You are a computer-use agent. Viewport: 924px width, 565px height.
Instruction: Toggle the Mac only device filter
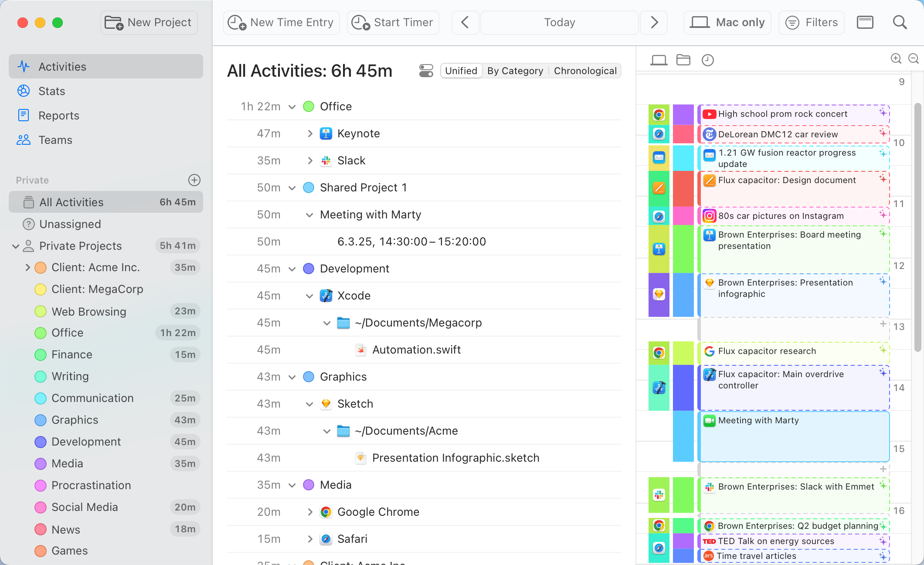[727, 22]
